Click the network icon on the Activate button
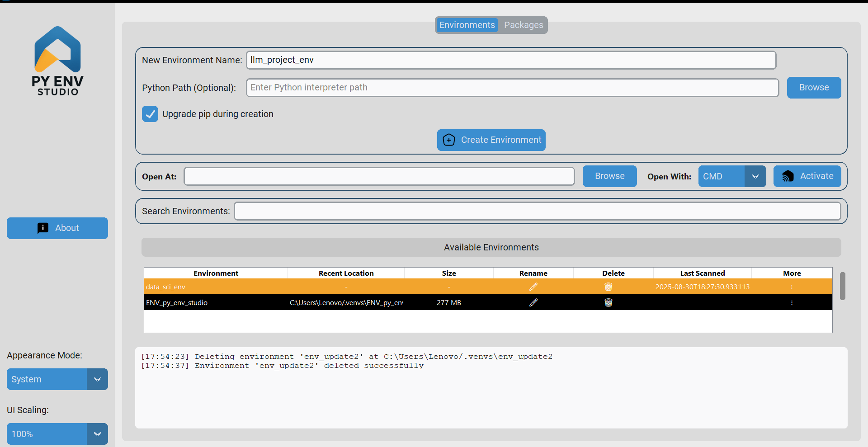This screenshot has height=447, width=868. [x=788, y=176]
